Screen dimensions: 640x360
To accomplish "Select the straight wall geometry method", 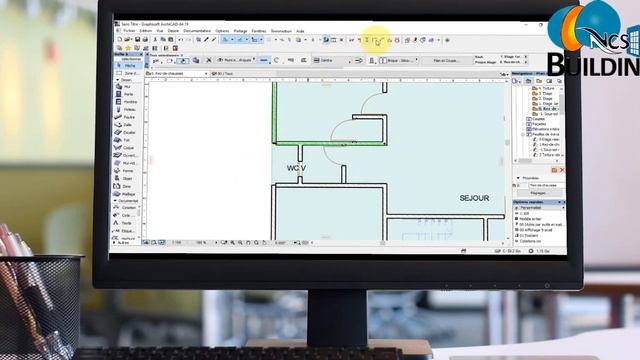I will pyautogui.click(x=264, y=60).
